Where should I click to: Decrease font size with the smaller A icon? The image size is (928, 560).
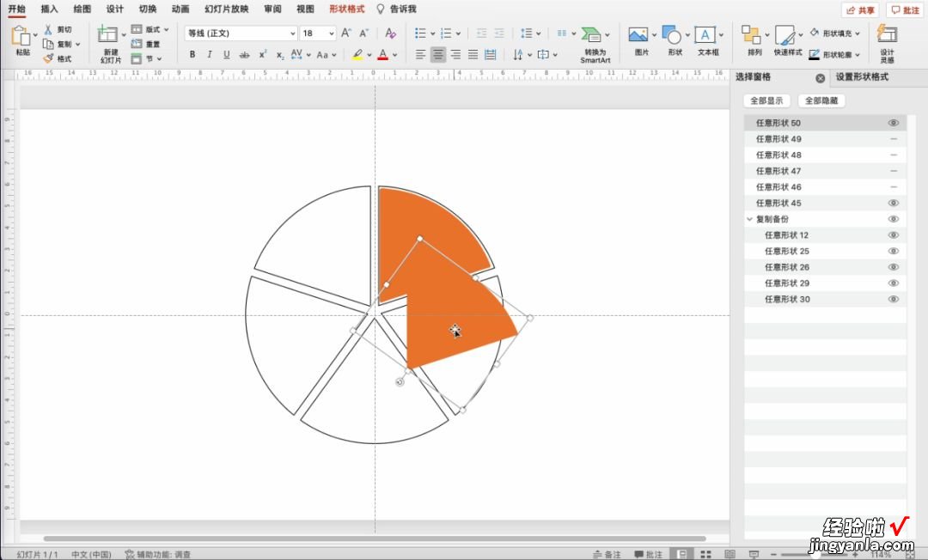[364, 33]
